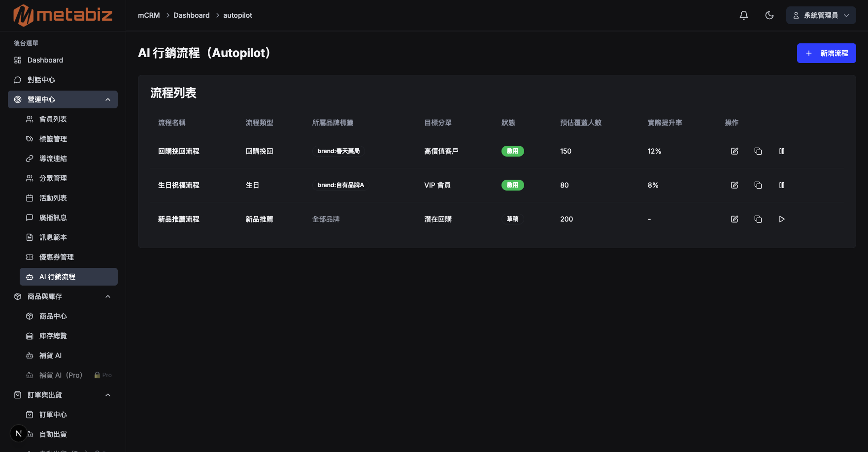Pause the 回購挽回流程 flow
This screenshot has height=452, width=868.
pos(781,151)
